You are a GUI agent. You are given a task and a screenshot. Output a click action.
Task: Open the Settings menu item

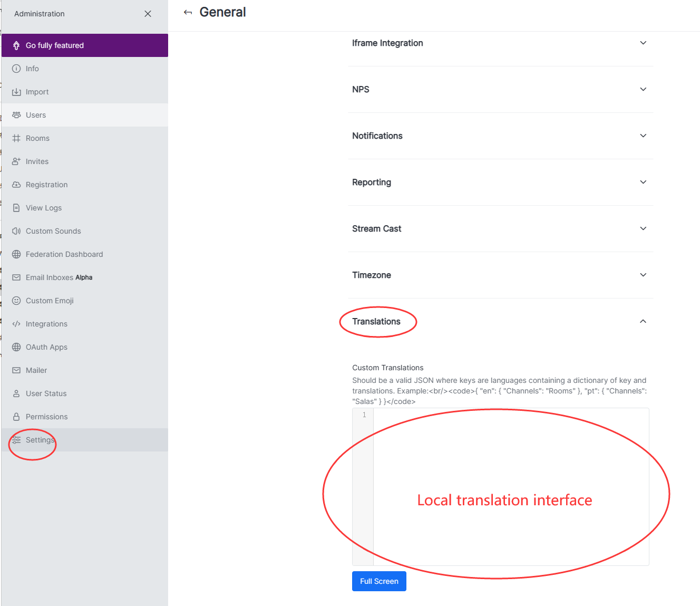(40, 440)
